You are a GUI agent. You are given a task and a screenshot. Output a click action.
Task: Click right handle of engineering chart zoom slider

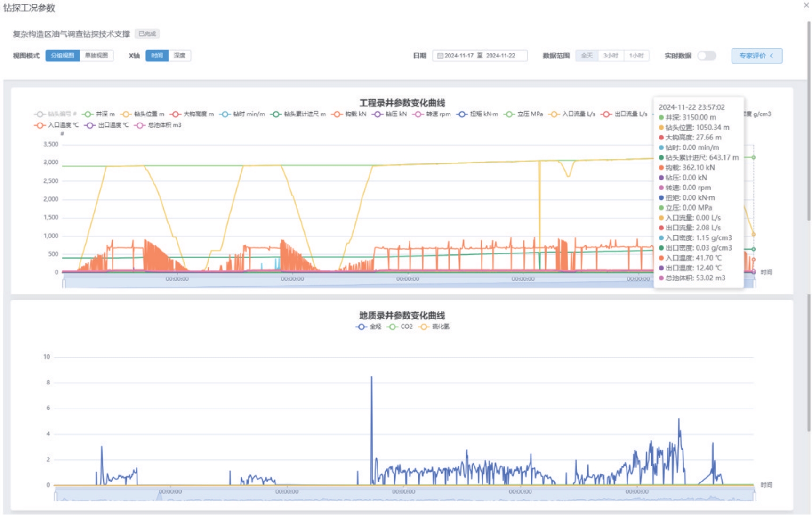755,283
